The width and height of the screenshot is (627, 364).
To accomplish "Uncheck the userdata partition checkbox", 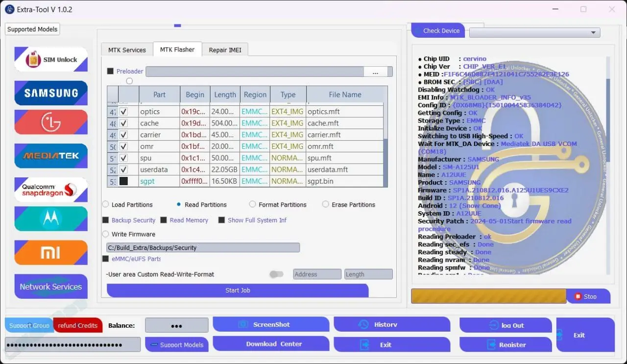I will click(124, 170).
